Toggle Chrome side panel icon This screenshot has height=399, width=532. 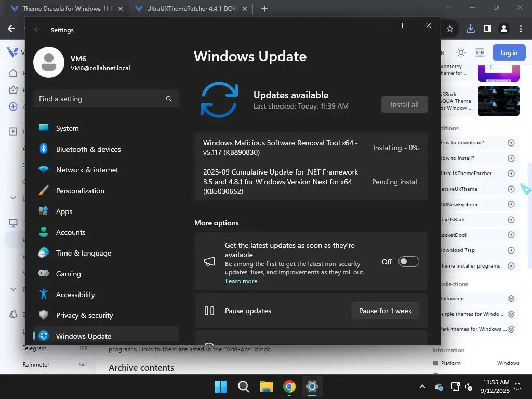[x=487, y=29]
